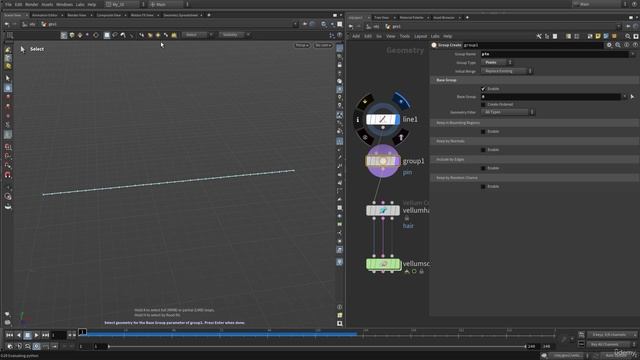Enable Keep by Random Chance checkbox
The image size is (640, 360).
[x=483, y=187]
